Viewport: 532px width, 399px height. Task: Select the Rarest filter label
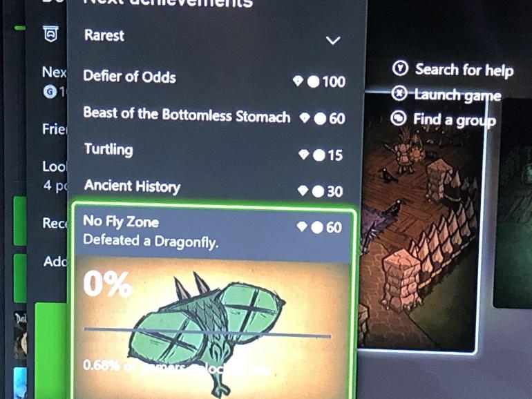(x=104, y=35)
